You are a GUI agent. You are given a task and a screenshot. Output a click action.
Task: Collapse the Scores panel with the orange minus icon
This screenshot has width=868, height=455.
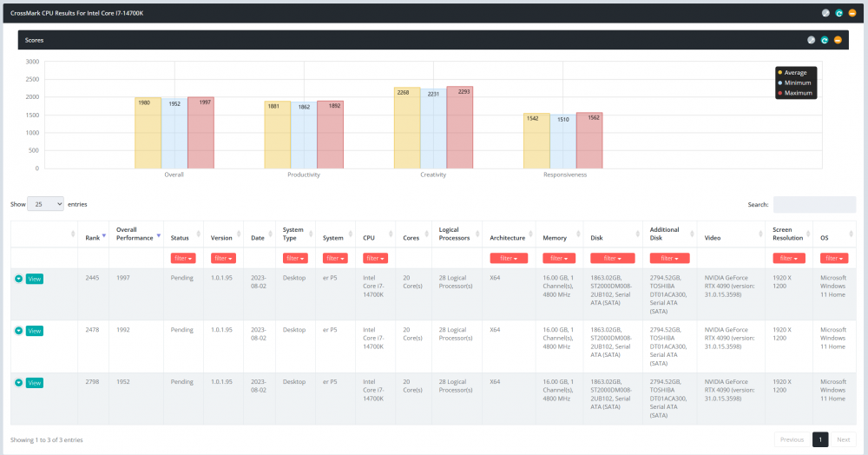[838, 40]
